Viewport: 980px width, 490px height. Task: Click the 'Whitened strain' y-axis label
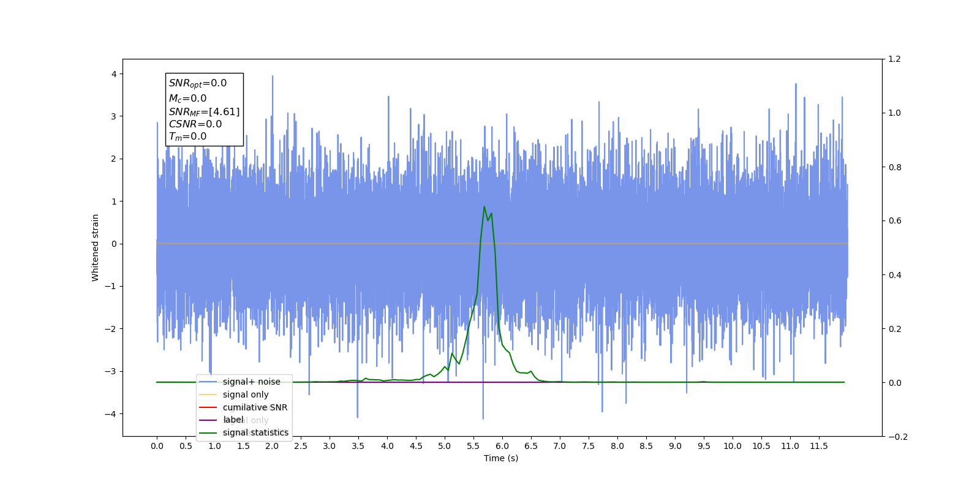tap(96, 247)
